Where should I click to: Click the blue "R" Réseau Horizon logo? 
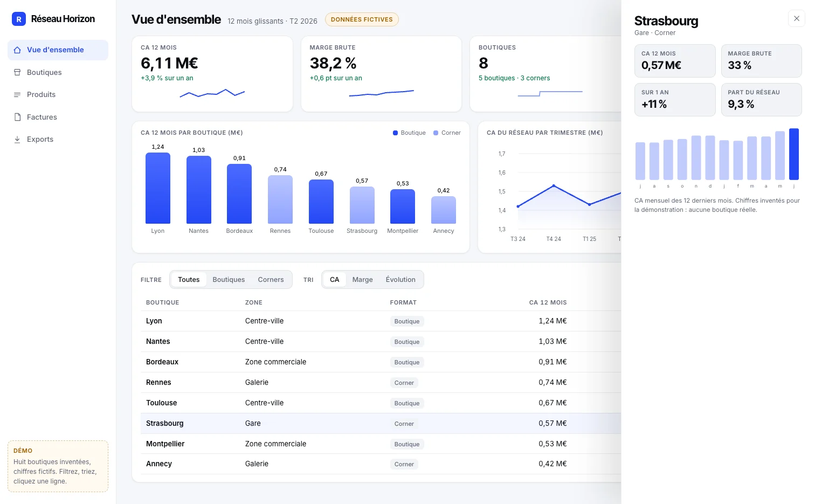19,19
